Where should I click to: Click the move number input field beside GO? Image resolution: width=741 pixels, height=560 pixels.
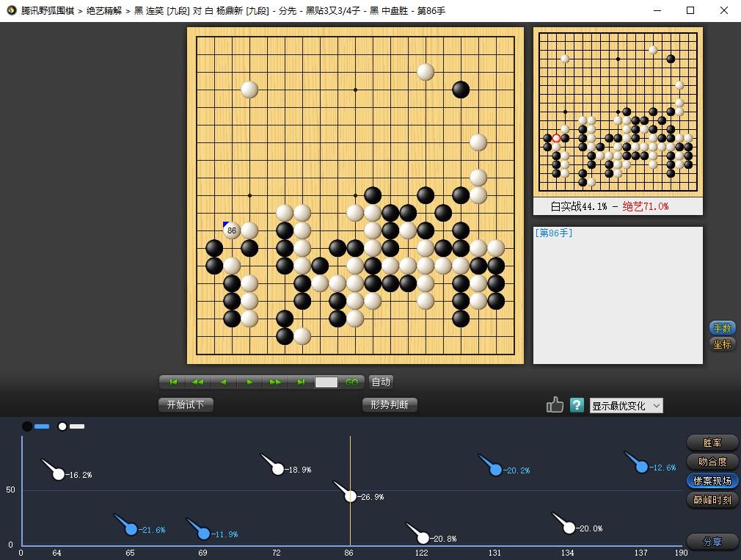[x=327, y=382]
